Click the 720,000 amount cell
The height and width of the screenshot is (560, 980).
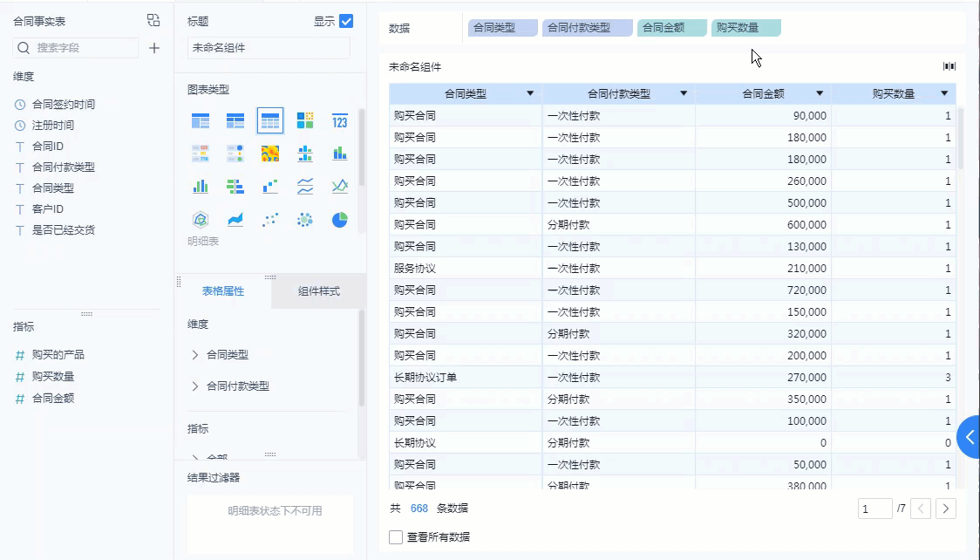pos(763,290)
